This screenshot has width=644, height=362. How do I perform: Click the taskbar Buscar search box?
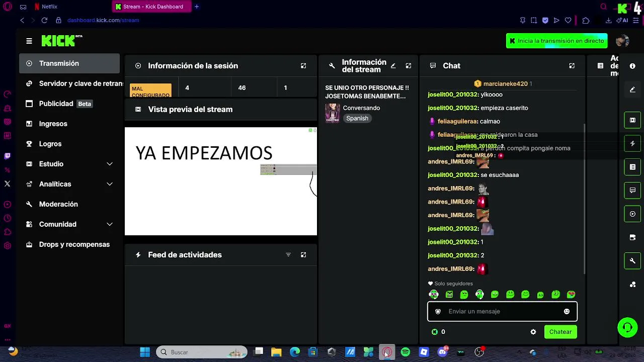202,352
